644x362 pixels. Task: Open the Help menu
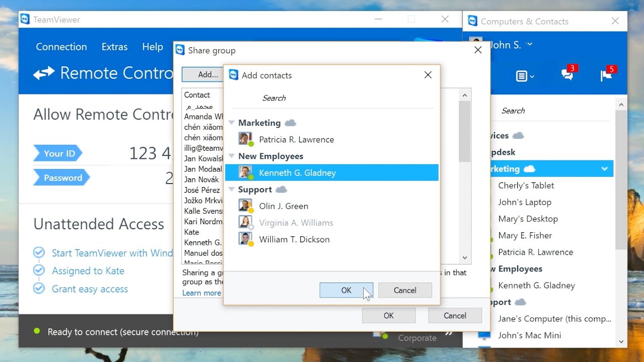pos(152,47)
